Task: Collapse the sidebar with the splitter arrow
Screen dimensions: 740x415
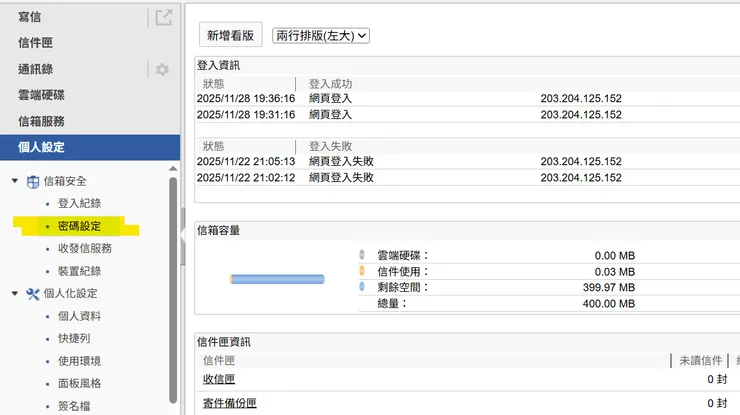Action: pos(183,235)
